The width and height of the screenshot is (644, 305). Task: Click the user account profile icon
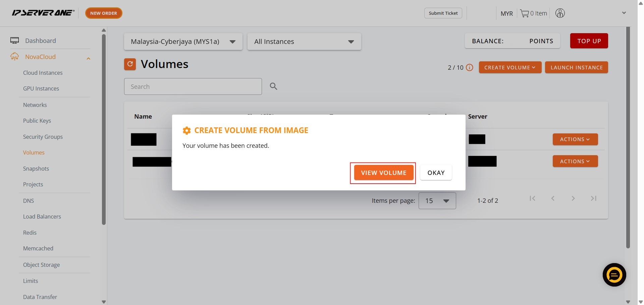[x=560, y=13]
